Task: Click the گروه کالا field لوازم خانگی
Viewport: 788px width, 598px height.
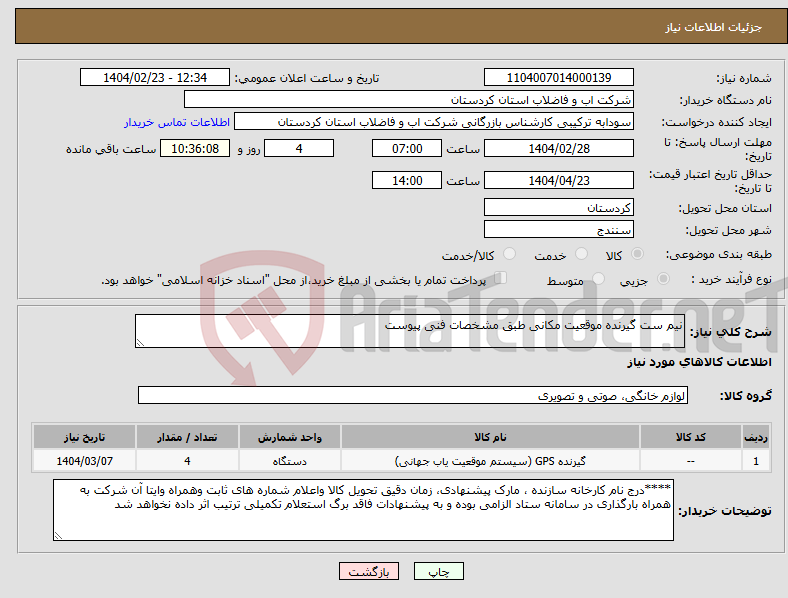Action: pos(413,395)
